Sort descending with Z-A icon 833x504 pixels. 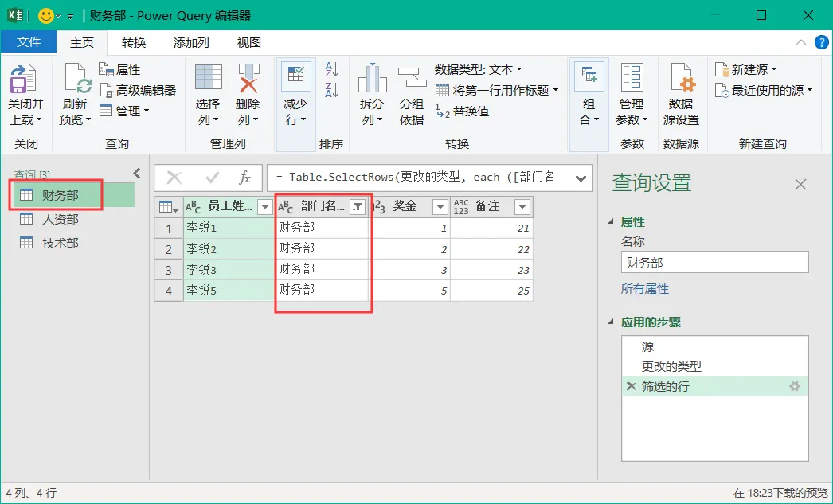pyautogui.click(x=331, y=90)
